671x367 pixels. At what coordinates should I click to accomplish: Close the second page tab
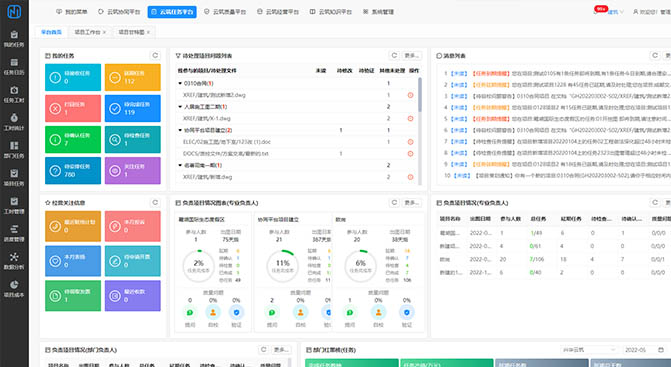[104, 32]
